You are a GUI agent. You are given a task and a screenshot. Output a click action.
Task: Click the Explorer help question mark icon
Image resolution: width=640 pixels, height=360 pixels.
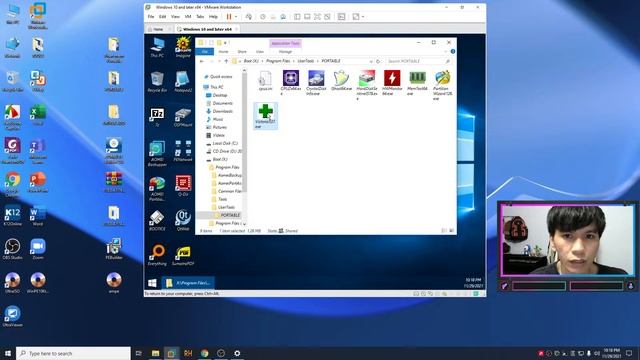tap(453, 52)
